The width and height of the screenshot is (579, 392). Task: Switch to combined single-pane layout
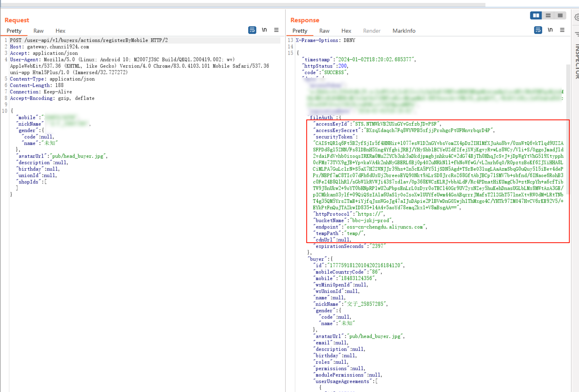tap(560, 16)
